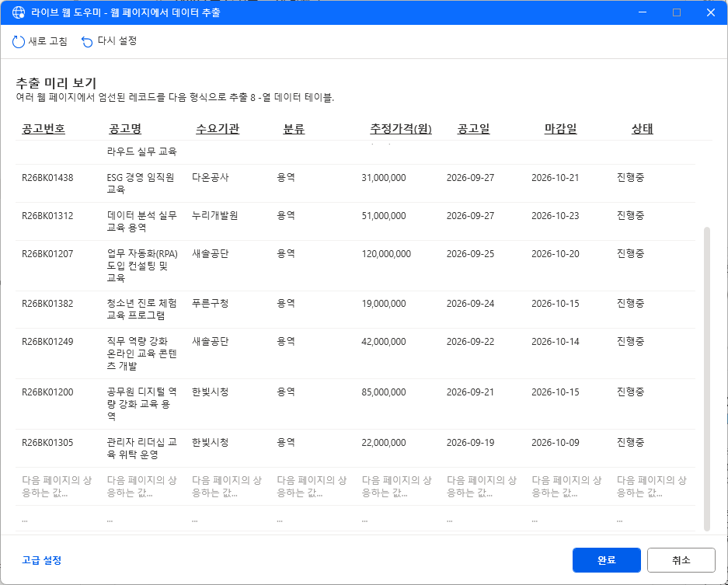Click the 다온공사 agency cell
Viewport: 728px width, 585px height.
(211, 178)
